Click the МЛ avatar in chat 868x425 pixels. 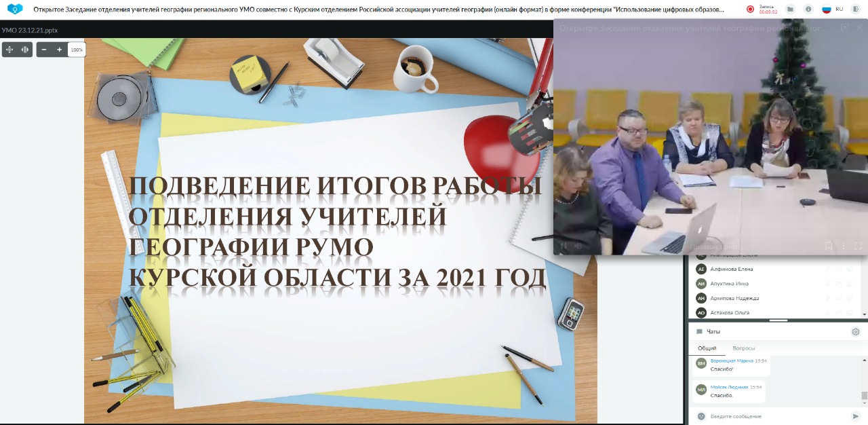(701, 389)
